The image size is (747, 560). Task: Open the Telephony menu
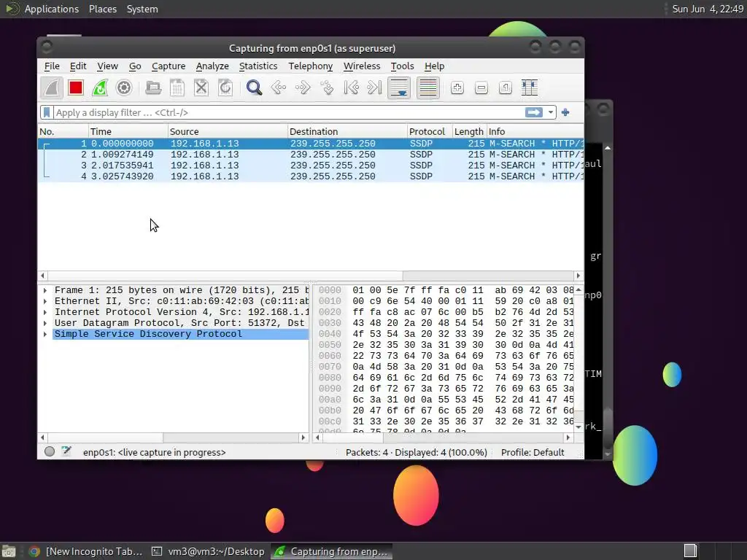point(311,66)
